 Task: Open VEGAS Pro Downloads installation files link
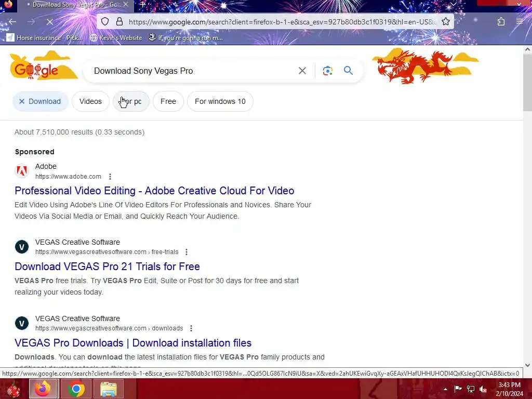pyautogui.click(x=133, y=343)
